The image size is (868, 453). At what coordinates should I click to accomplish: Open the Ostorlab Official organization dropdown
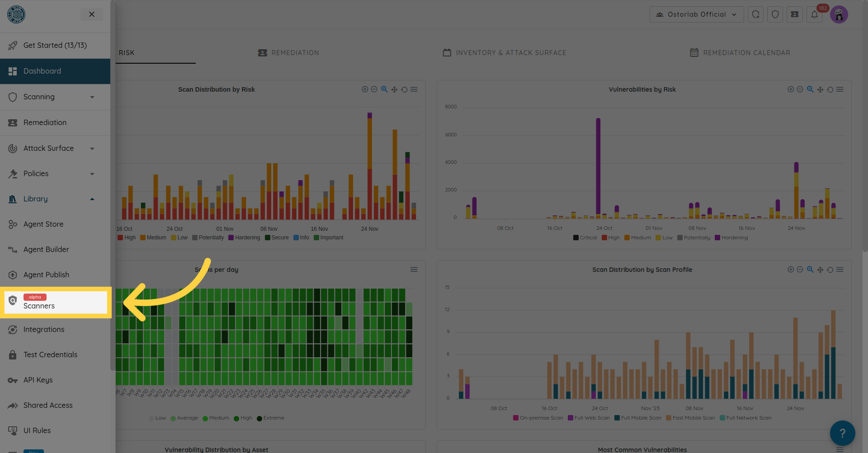(696, 14)
